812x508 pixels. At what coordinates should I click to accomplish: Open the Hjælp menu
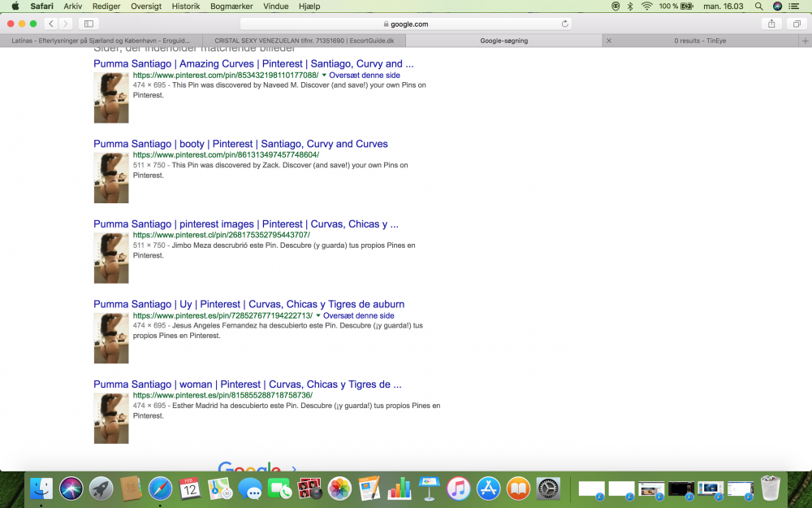tap(309, 7)
